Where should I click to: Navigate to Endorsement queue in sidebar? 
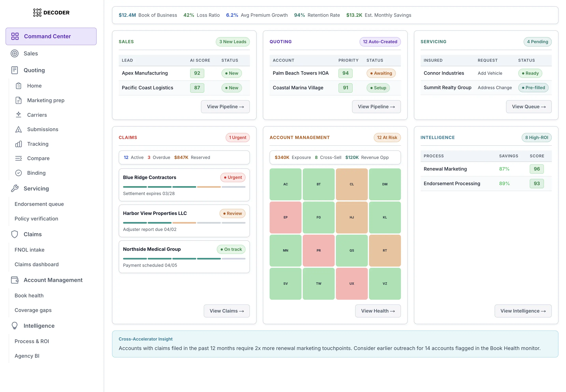pos(39,204)
